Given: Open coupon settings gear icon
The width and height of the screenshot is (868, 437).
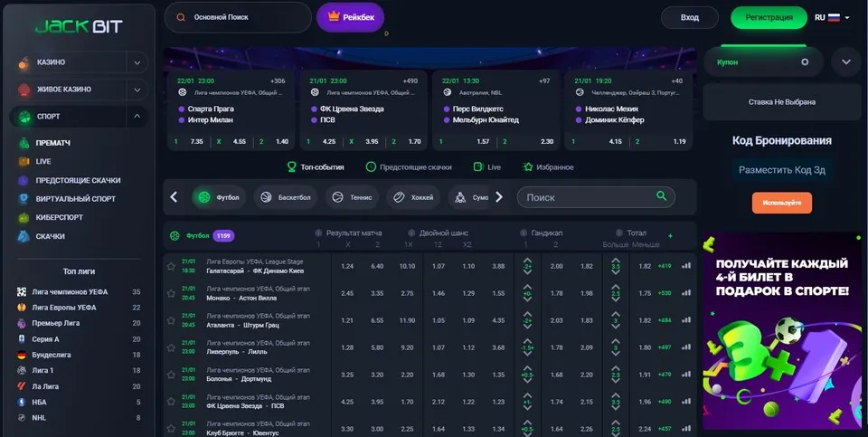Looking at the screenshot, I should (805, 62).
